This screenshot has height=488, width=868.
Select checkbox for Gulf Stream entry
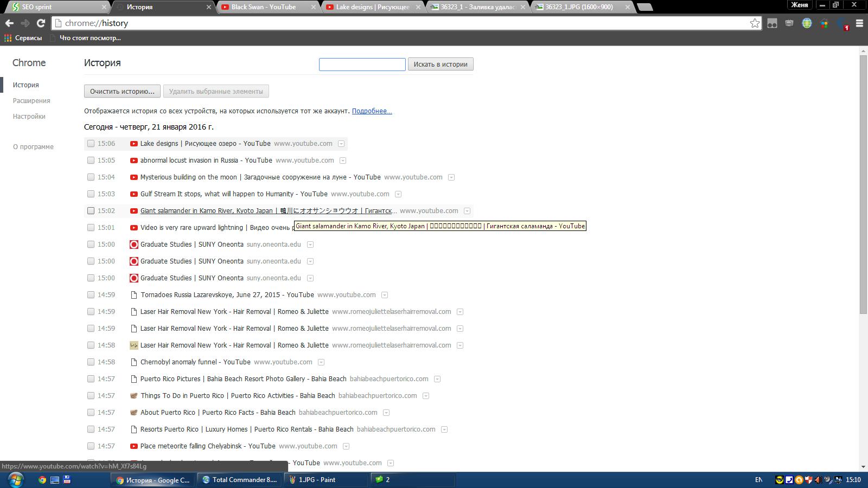[x=91, y=194]
